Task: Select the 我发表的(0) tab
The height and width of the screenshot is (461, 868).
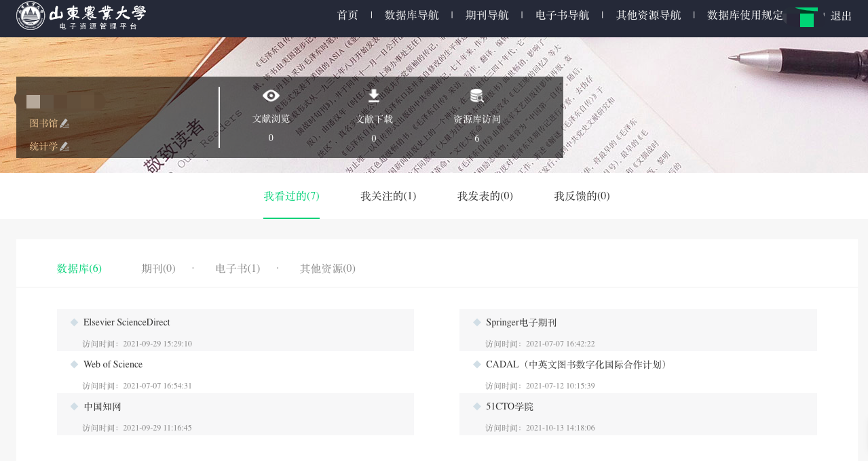Action: pyautogui.click(x=485, y=197)
